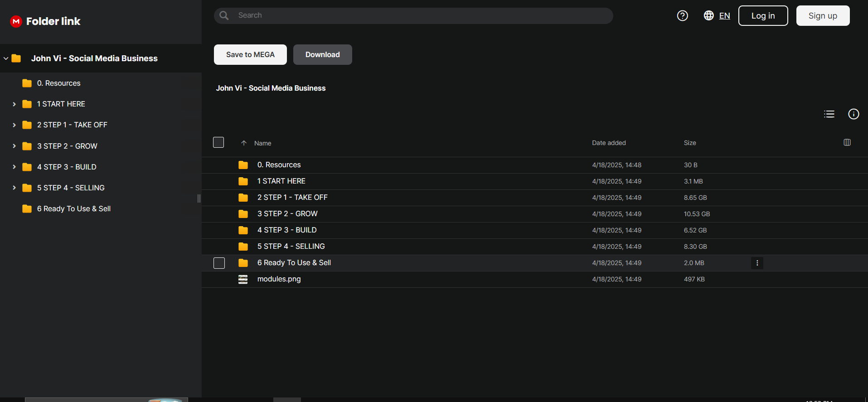
Task: Select 3 STEP 2 - GROW in sidebar tree
Action: click(67, 146)
